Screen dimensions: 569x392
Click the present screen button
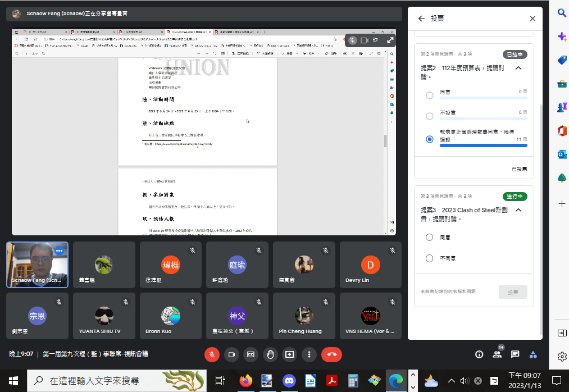pyautogui.click(x=290, y=354)
